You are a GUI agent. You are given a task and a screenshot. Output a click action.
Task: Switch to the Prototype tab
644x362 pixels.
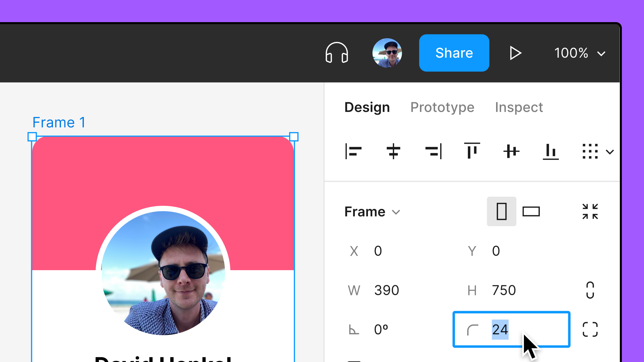(x=442, y=107)
